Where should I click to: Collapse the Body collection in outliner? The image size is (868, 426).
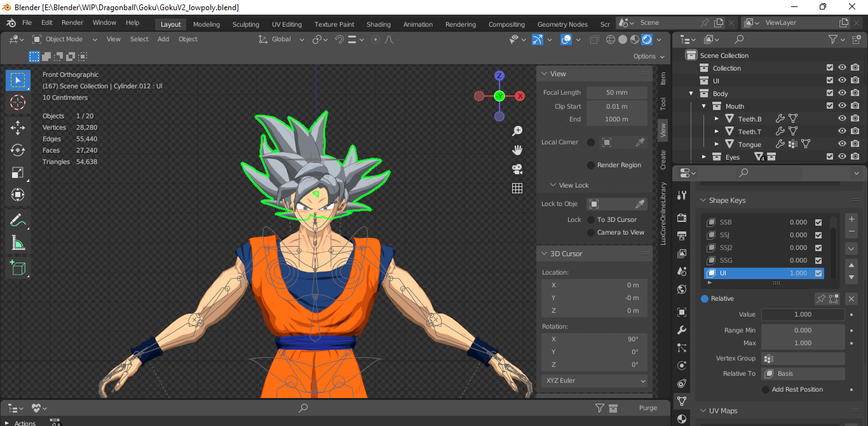pyautogui.click(x=691, y=93)
